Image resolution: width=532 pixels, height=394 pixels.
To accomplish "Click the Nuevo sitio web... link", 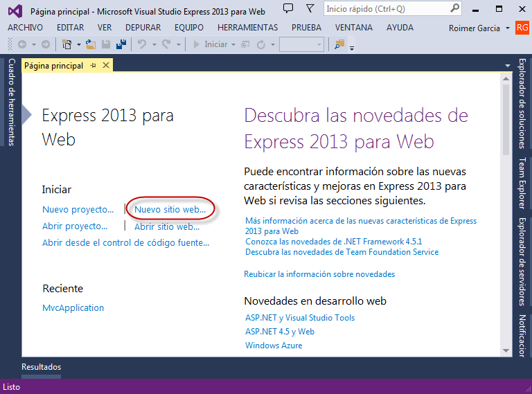I will click(170, 209).
